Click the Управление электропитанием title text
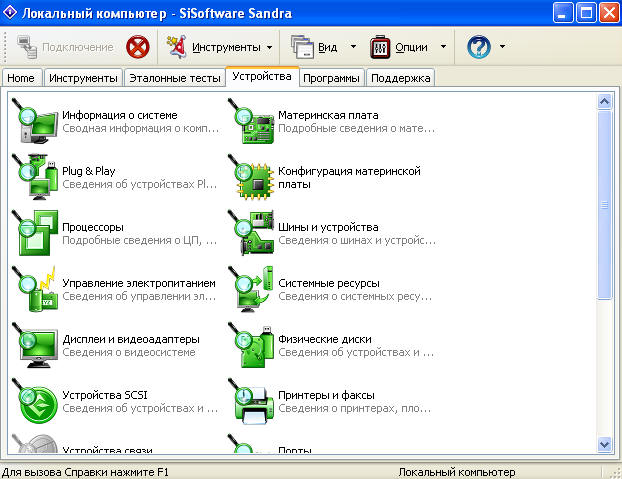 139,283
